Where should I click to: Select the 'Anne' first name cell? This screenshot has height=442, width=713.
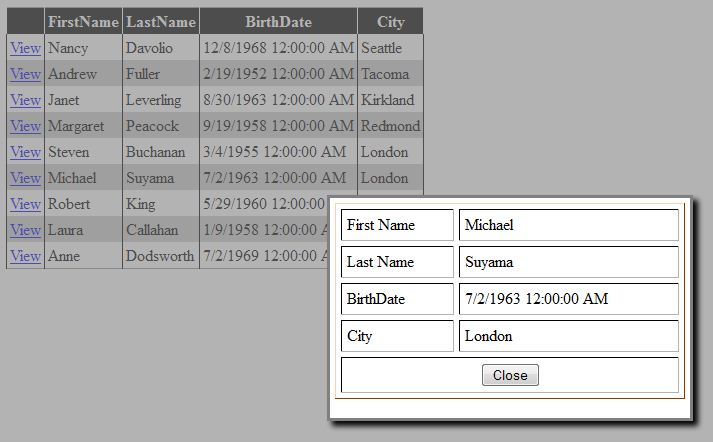click(84, 256)
